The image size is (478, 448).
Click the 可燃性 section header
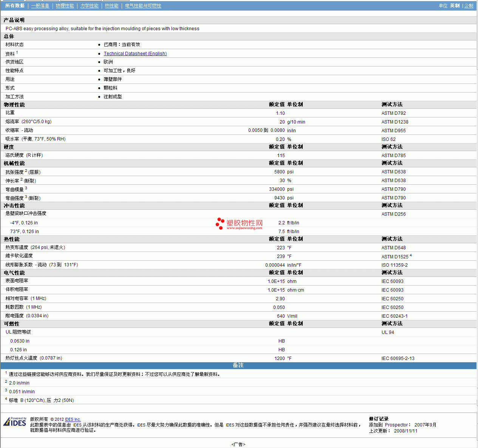[12, 324]
